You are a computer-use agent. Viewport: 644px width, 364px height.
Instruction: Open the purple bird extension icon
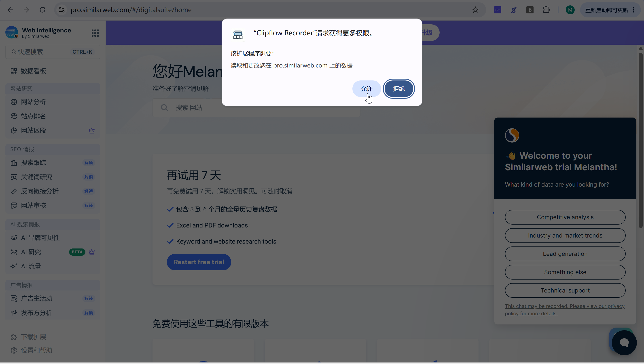pyautogui.click(x=514, y=10)
